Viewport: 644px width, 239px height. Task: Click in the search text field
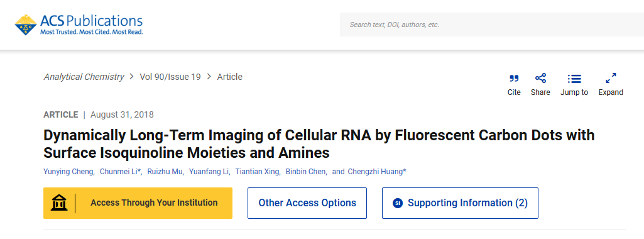click(491, 25)
